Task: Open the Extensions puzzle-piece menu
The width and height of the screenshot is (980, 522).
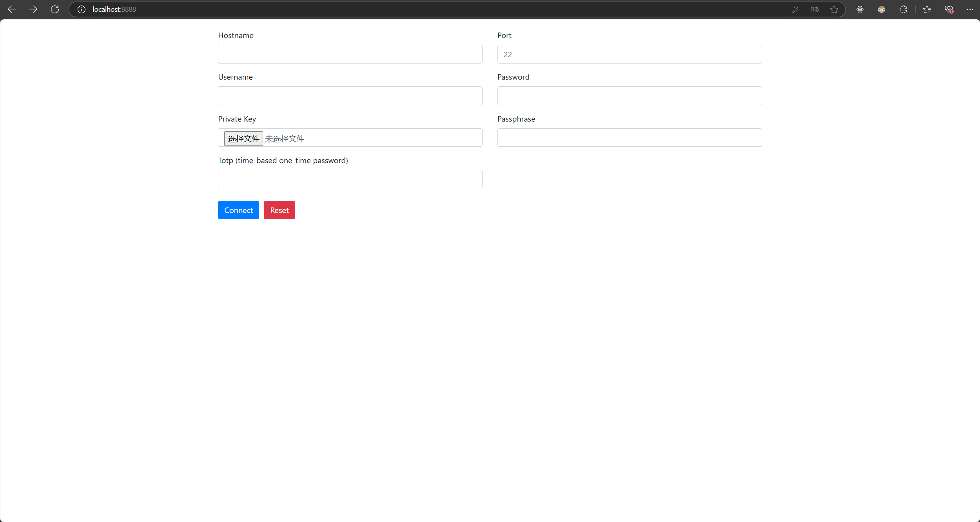Action: pyautogui.click(x=903, y=9)
